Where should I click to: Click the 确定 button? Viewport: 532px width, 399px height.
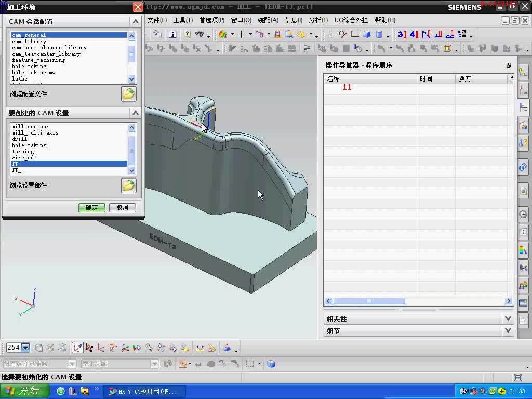[x=91, y=208]
